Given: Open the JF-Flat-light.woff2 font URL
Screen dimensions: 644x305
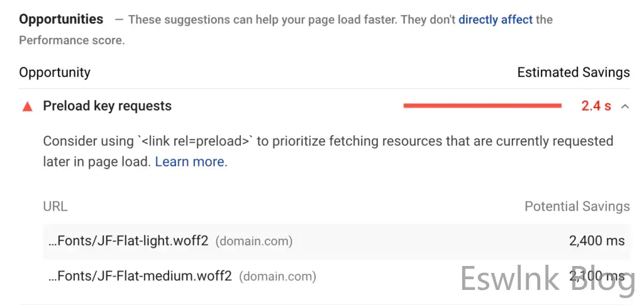Looking at the screenshot, I should 128,241.
